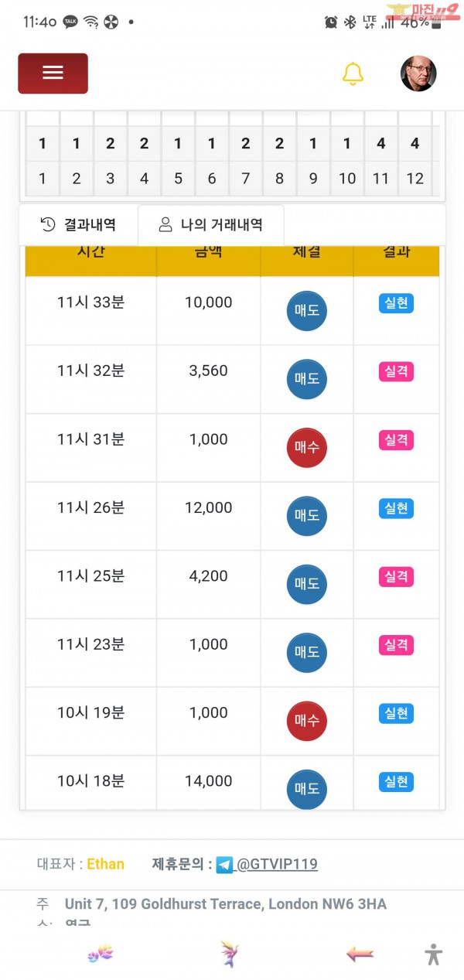
Task: Click 실현 result tag for 11시 26분
Action: [x=396, y=508]
